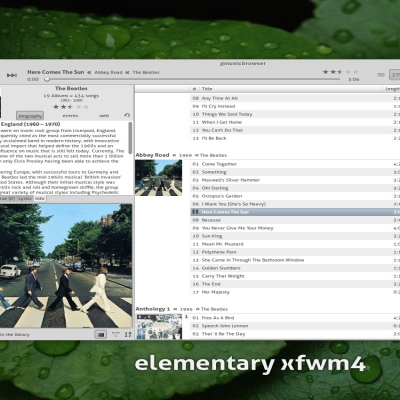The width and height of the screenshot is (400, 400).
Task: Switch to the Lyrics tab
Action: point(25,198)
